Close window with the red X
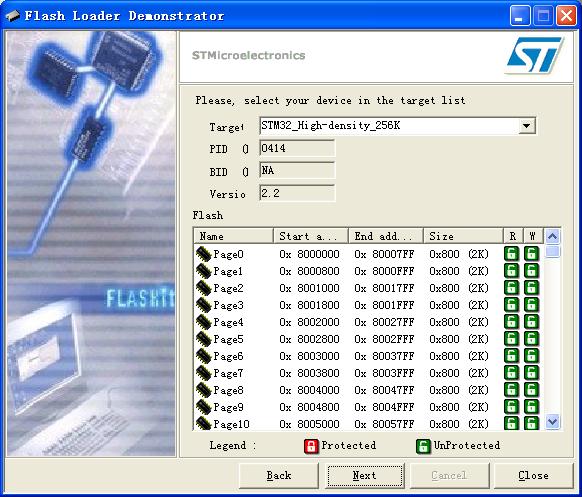582x497 pixels. (566, 16)
